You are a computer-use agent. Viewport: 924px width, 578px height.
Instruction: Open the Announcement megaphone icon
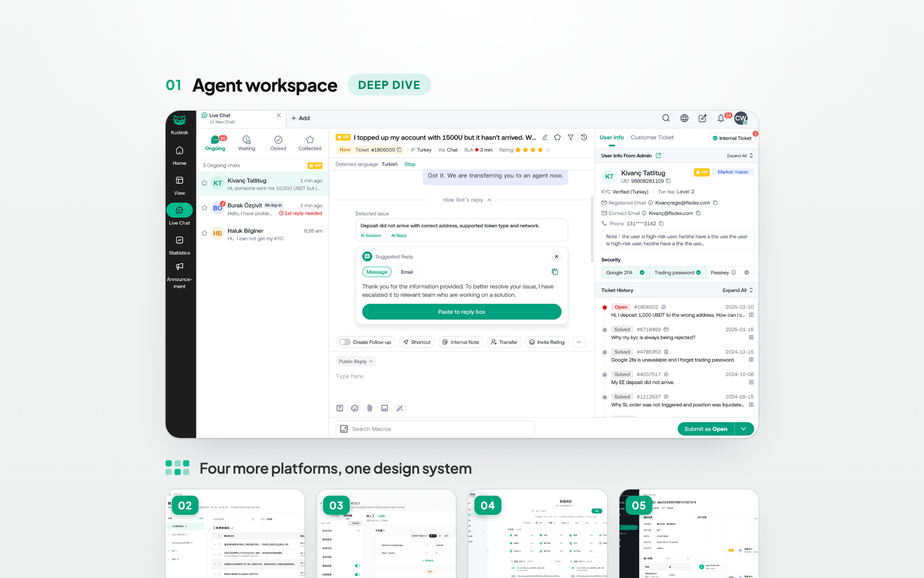click(x=179, y=266)
